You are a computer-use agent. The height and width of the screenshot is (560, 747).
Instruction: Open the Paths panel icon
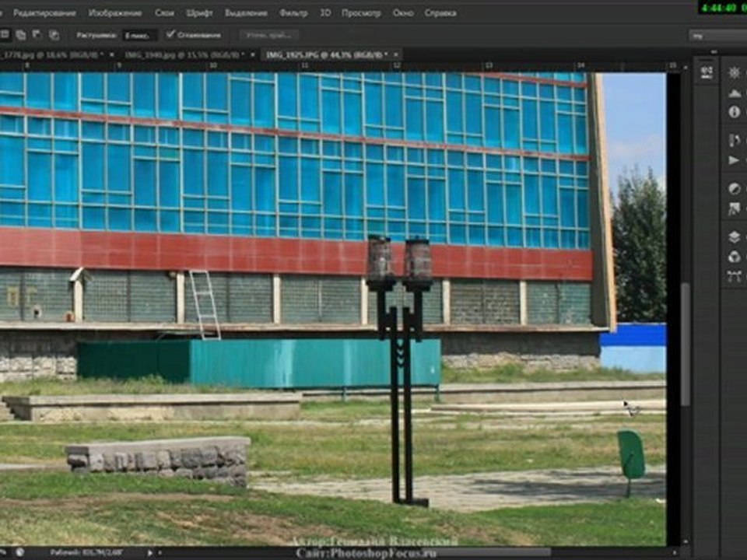(734, 276)
